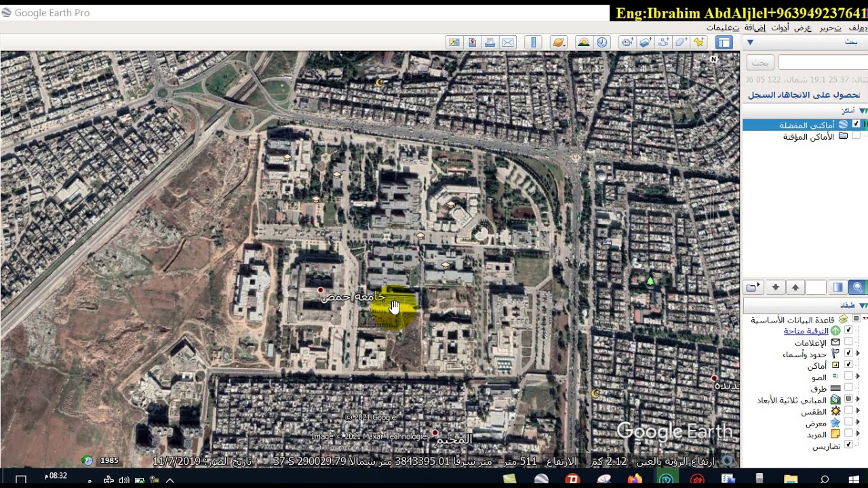The height and width of the screenshot is (488, 868).
Task: Toggle the حدود وأسماء layer checkbox
Action: (848, 353)
